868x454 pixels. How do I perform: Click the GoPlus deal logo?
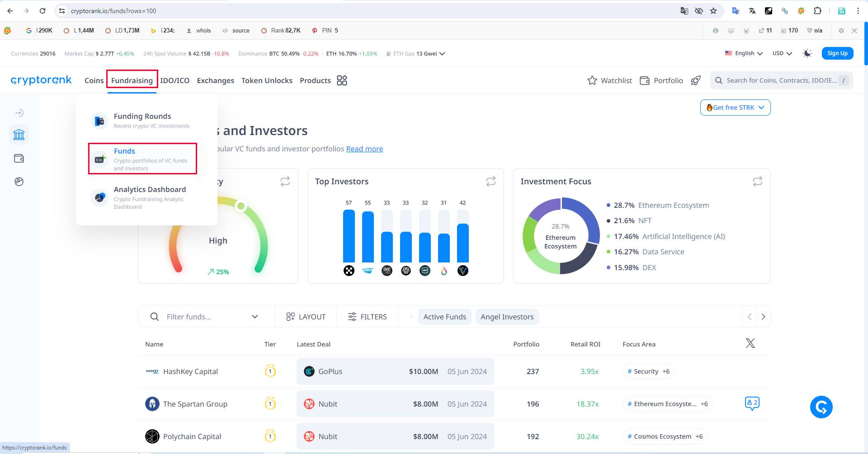point(309,371)
